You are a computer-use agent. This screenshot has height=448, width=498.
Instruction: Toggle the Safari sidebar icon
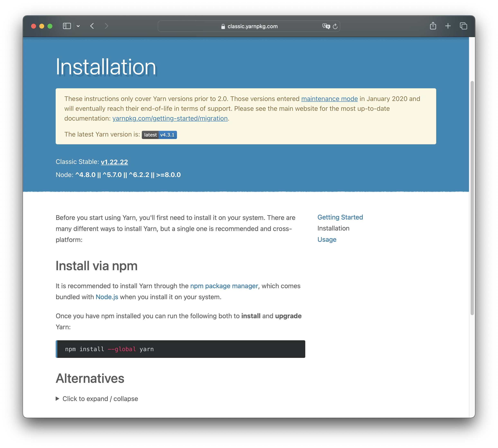(67, 26)
